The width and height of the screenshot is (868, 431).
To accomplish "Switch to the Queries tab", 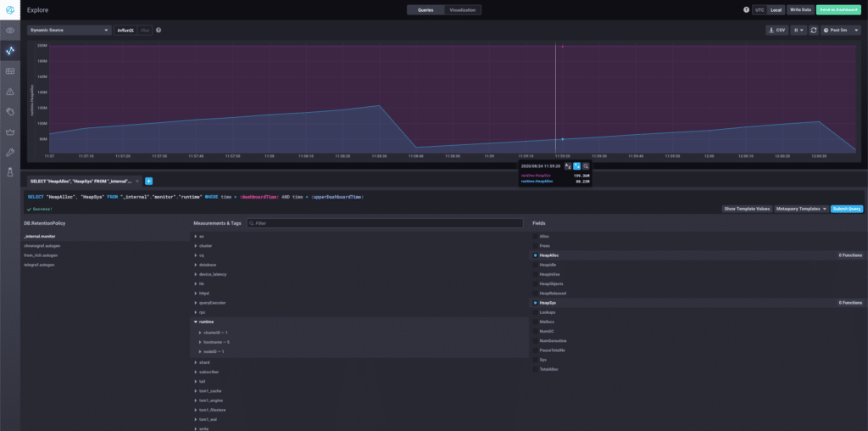I will pyautogui.click(x=426, y=10).
